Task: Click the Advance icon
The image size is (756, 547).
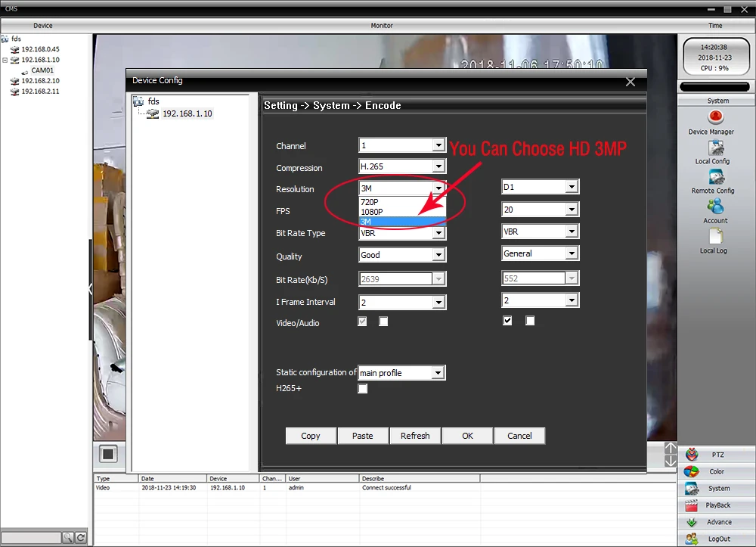Action: (692, 522)
